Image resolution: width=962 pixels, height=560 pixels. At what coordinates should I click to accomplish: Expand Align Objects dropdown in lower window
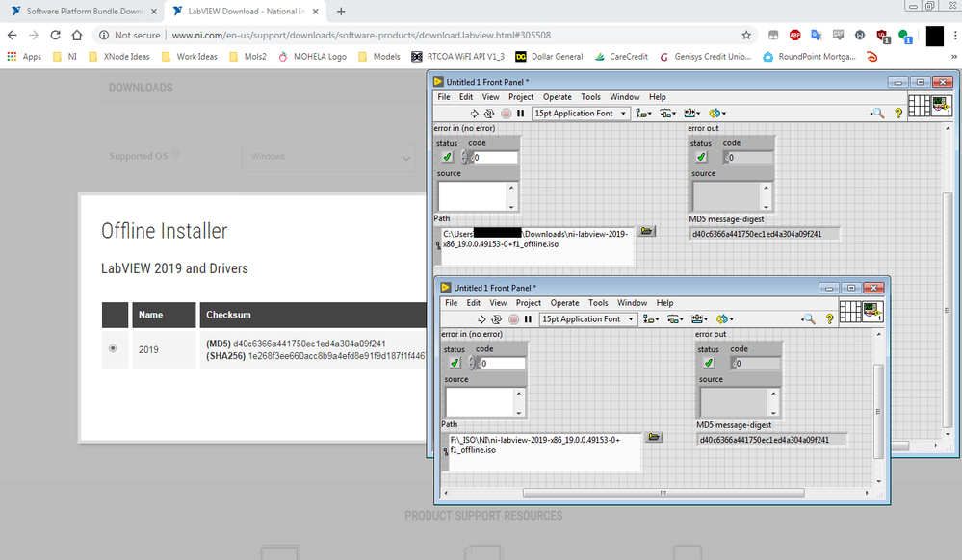(650, 319)
